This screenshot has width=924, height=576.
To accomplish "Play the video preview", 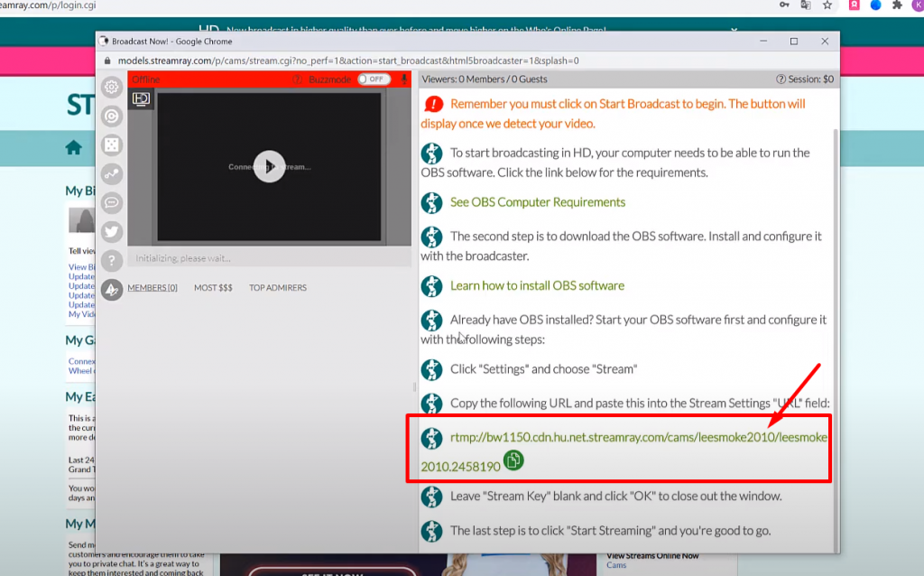I will 269,167.
